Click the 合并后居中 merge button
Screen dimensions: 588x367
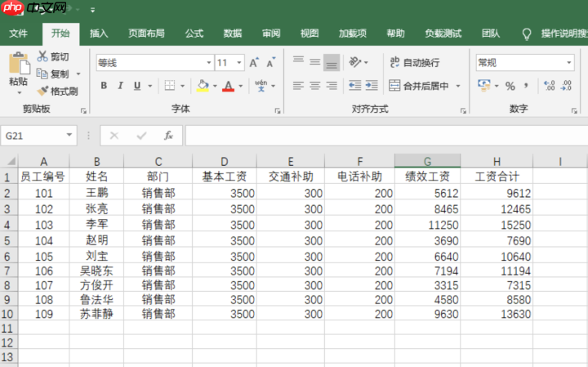418,86
